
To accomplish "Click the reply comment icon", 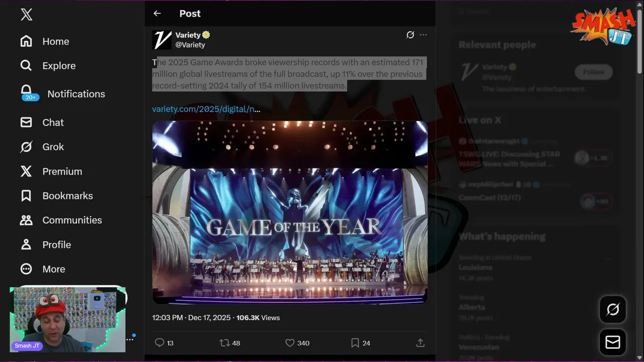I will [159, 342].
